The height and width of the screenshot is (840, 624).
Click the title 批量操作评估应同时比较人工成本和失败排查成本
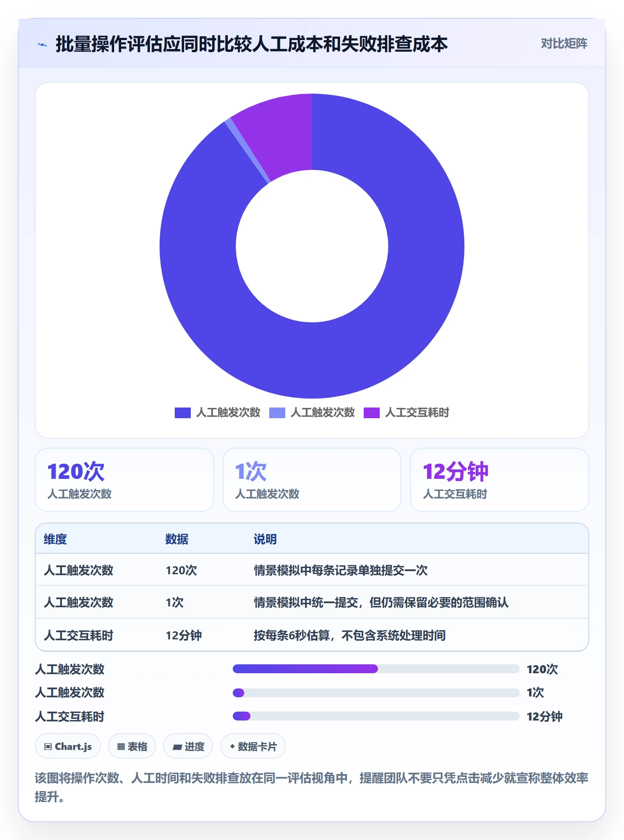(251, 44)
